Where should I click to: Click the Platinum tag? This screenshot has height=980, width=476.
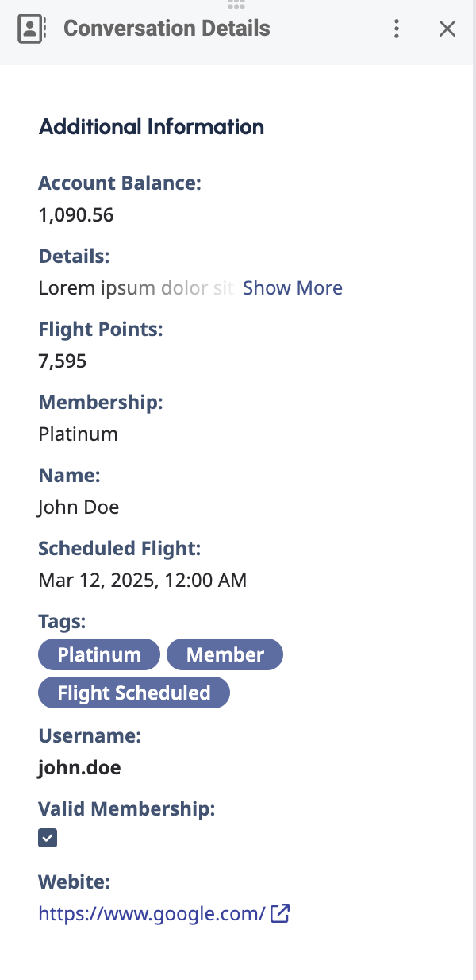[x=99, y=654]
